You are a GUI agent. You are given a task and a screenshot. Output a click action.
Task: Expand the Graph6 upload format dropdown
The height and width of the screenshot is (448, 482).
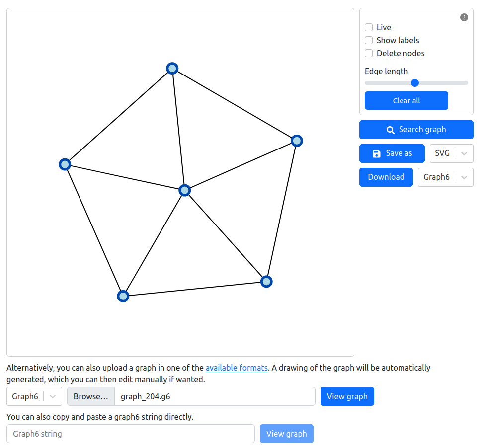34,396
